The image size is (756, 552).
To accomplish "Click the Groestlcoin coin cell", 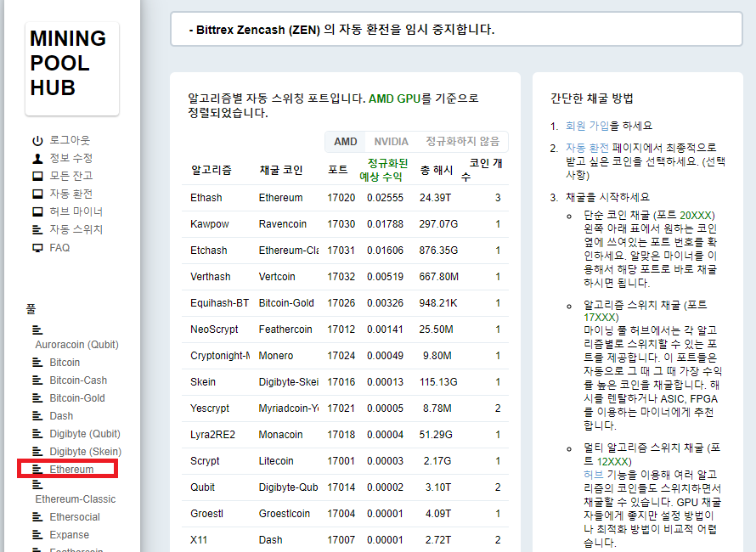I will (x=285, y=514).
